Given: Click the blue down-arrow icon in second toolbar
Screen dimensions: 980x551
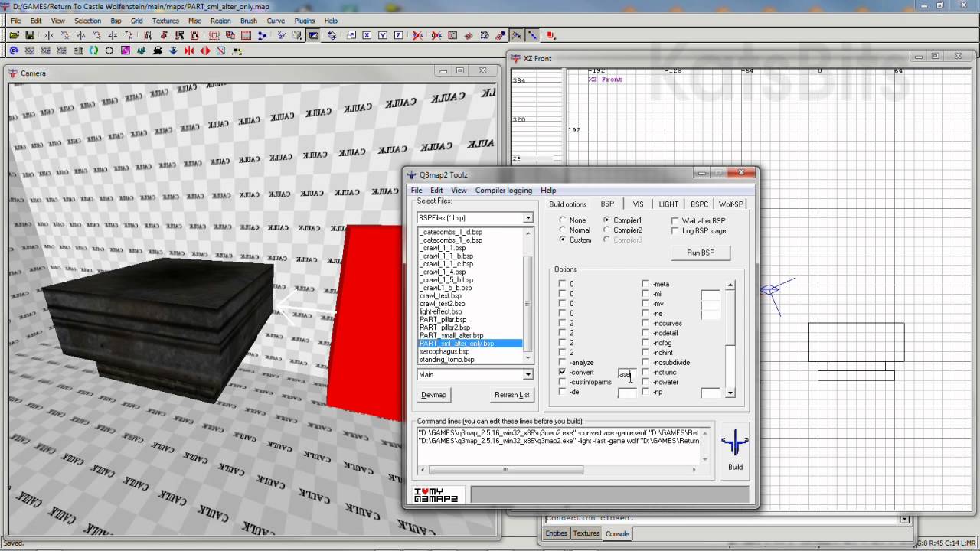Looking at the screenshot, I should pos(172,51).
